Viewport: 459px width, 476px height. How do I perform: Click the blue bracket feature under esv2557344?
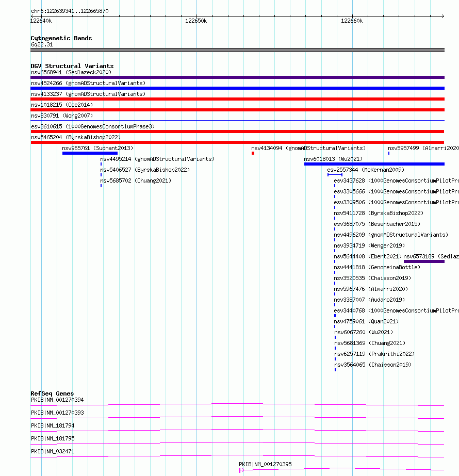pyautogui.click(x=335, y=175)
